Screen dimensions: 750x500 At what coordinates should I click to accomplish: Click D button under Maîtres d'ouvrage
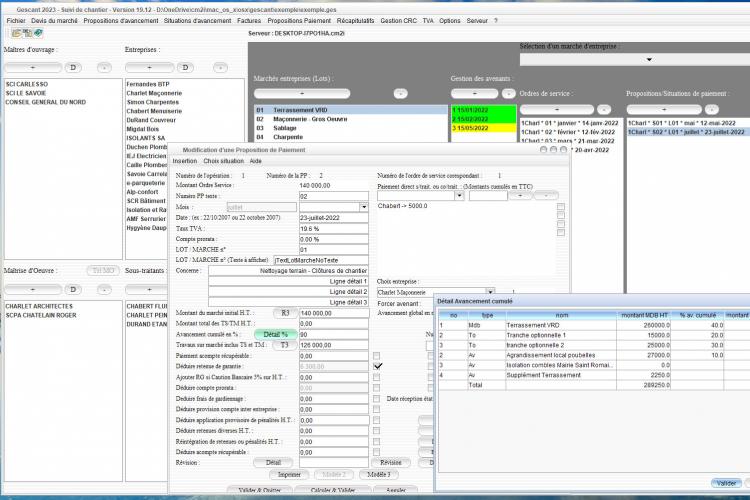point(73,67)
